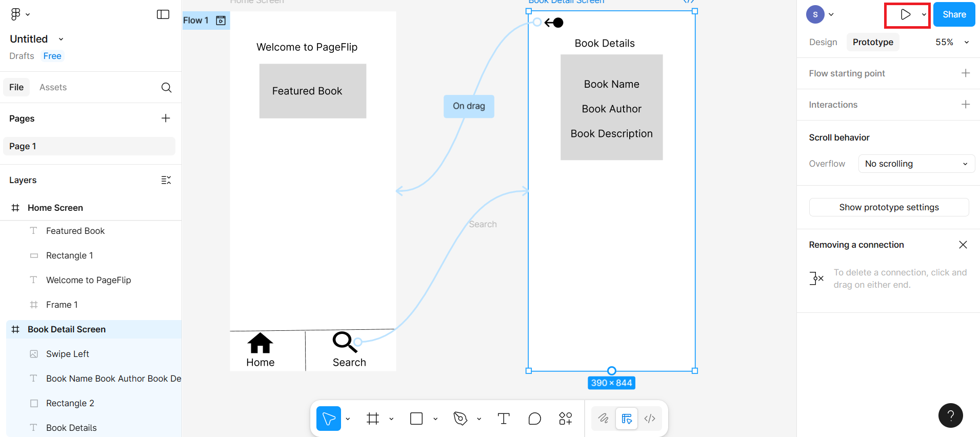Select the Comment tool

tap(534, 419)
